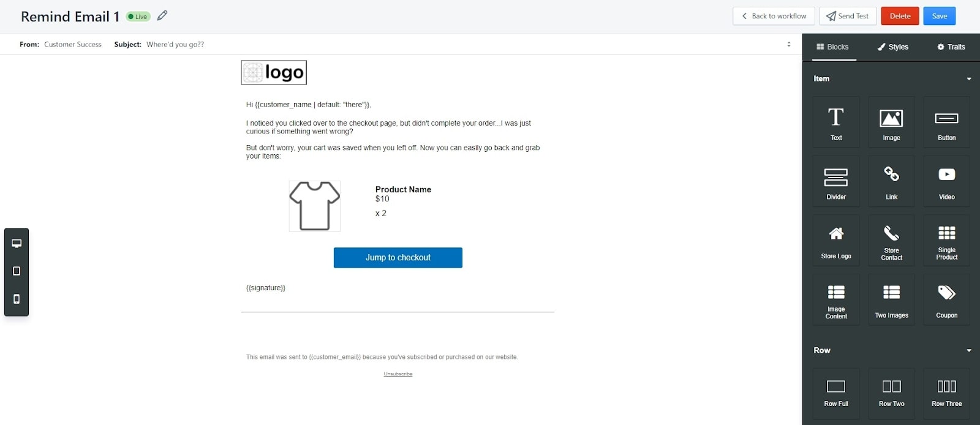980x425 pixels.
Task: Add the Store Logo block
Action: pyautogui.click(x=836, y=241)
